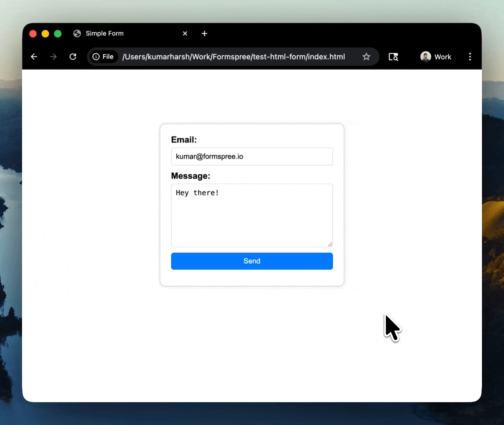Click the Message: label
Screen dimensions: 504x425
click(191, 176)
